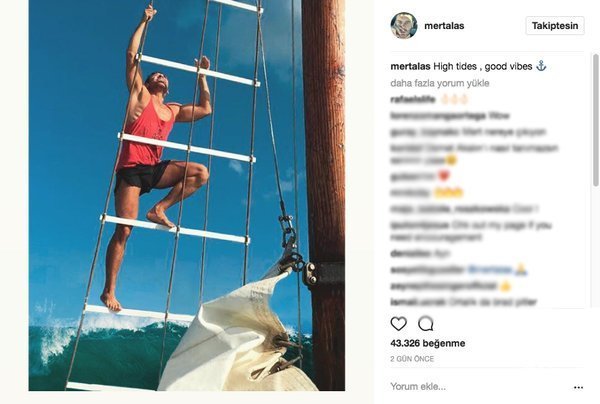
Task: Open the three-dot more options menu
Action: (x=578, y=387)
